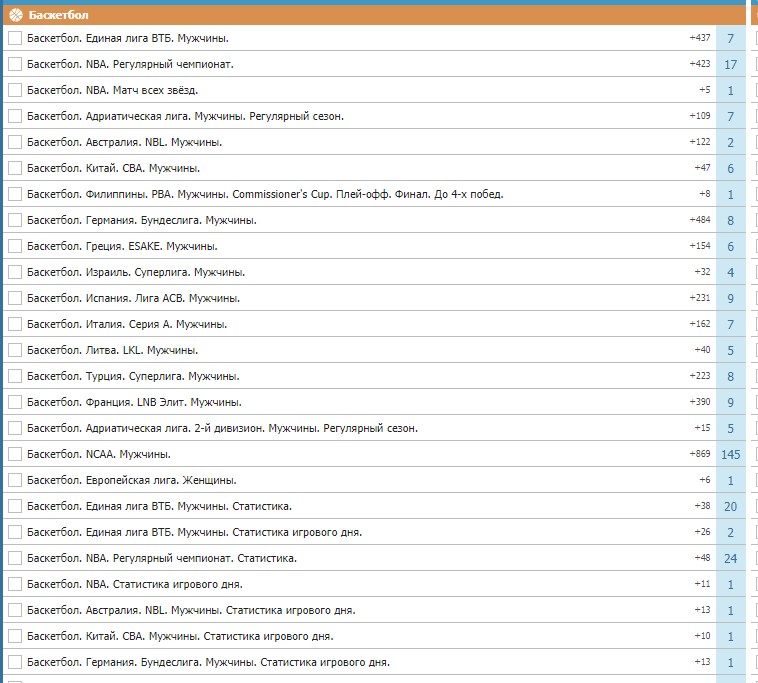Tick checkbox for Европейская лига. Женщины.
The height and width of the screenshot is (683, 758).
click(15, 480)
